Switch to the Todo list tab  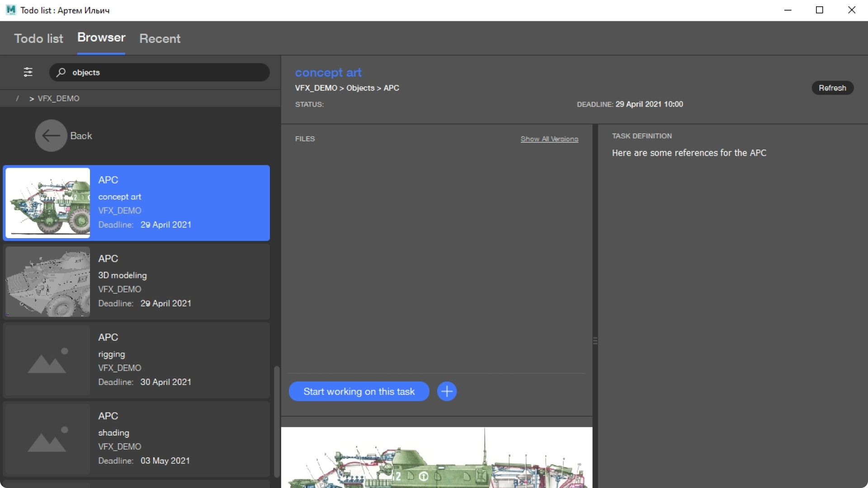[39, 38]
